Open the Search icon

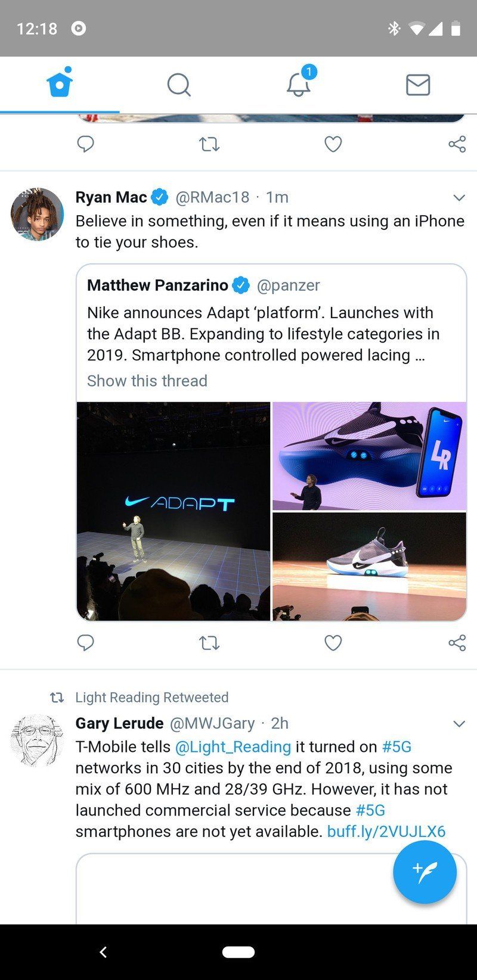point(179,85)
